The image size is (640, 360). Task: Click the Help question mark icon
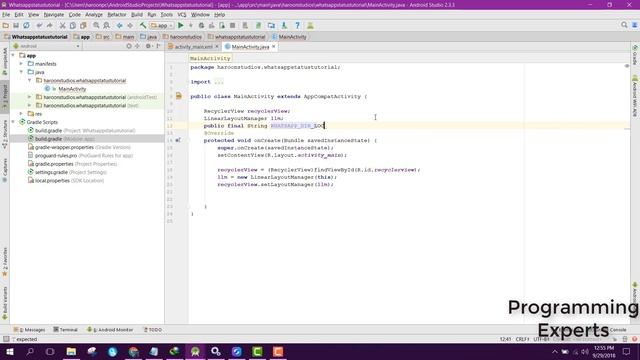tap(297, 25)
